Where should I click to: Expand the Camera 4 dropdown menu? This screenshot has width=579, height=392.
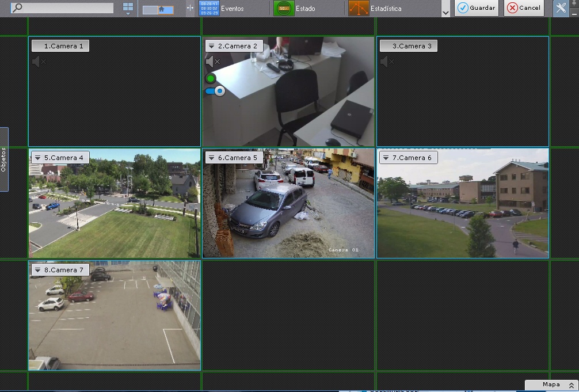(x=37, y=158)
